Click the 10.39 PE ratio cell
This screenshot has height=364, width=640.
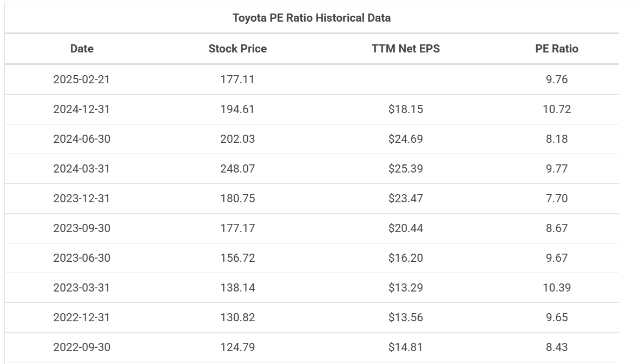click(557, 288)
